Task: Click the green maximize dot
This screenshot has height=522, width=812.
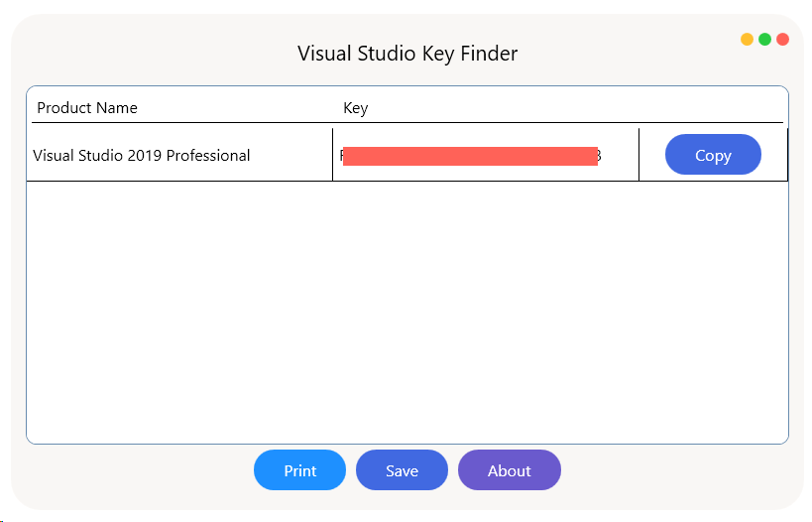Action: coord(764,40)
